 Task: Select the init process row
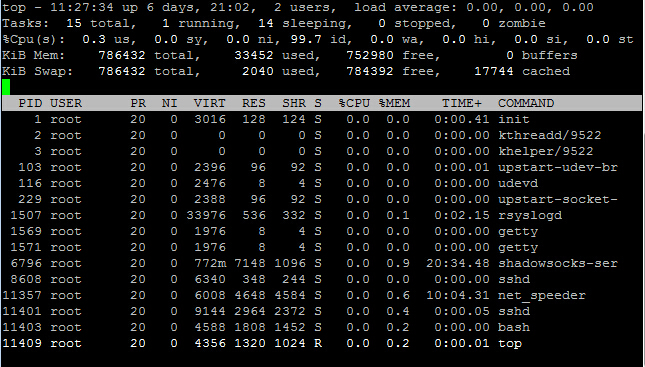(x=322, y=119)
